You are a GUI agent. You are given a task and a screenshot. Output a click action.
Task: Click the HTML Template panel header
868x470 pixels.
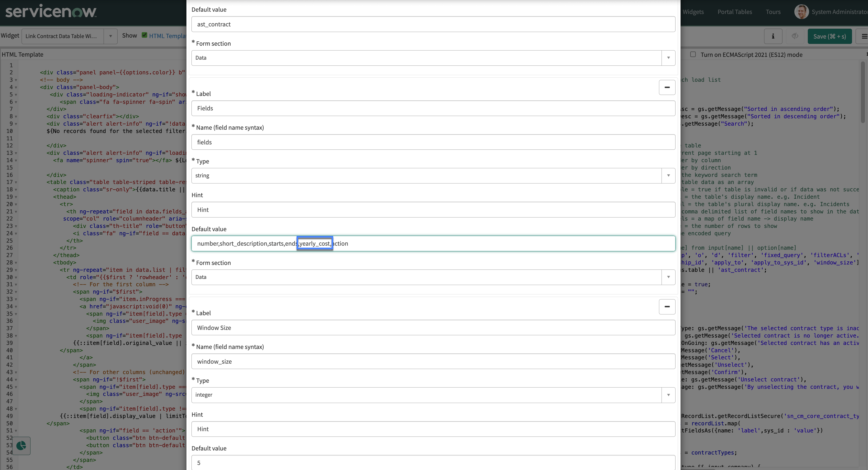[x=23, y=54]
